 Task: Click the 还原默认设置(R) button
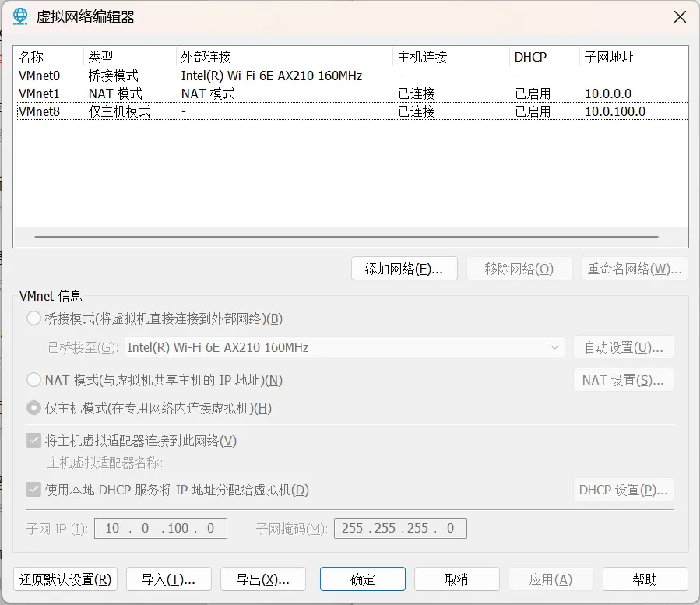(x=65, y=579)
